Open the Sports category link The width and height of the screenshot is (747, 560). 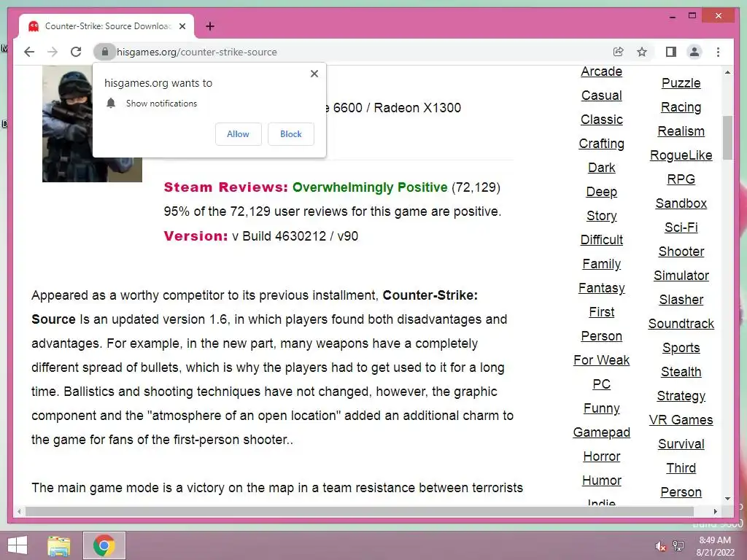[x=681, y=348]
